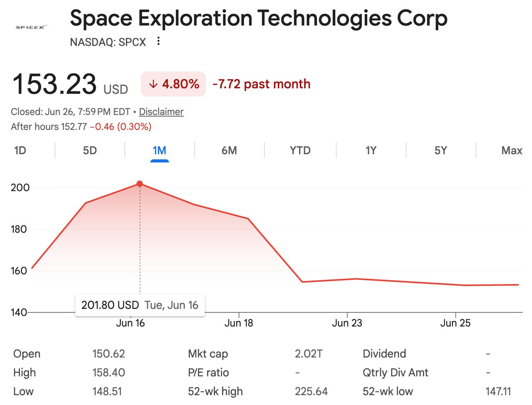Choose the 1Y time range
Image resolution: width=532 pixels, height=405 pixels.
point(371,150)
